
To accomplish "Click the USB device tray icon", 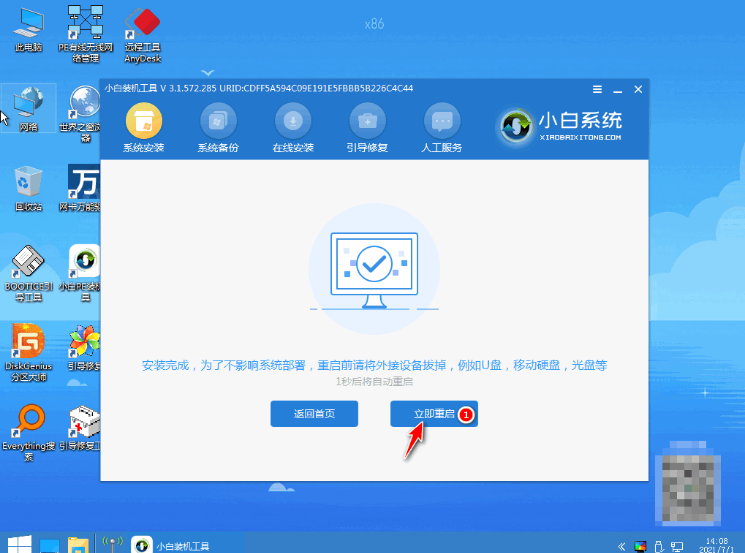I will pyautogui.click(x=659, y=547).
